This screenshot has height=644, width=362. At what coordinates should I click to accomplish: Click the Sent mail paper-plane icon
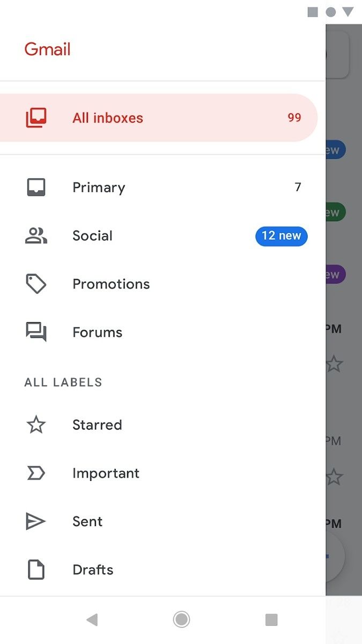35,521
